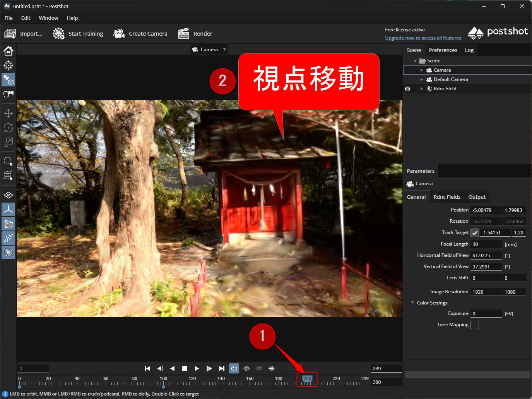Click the crosshair target icon in left toolbar

pos(9,65)
